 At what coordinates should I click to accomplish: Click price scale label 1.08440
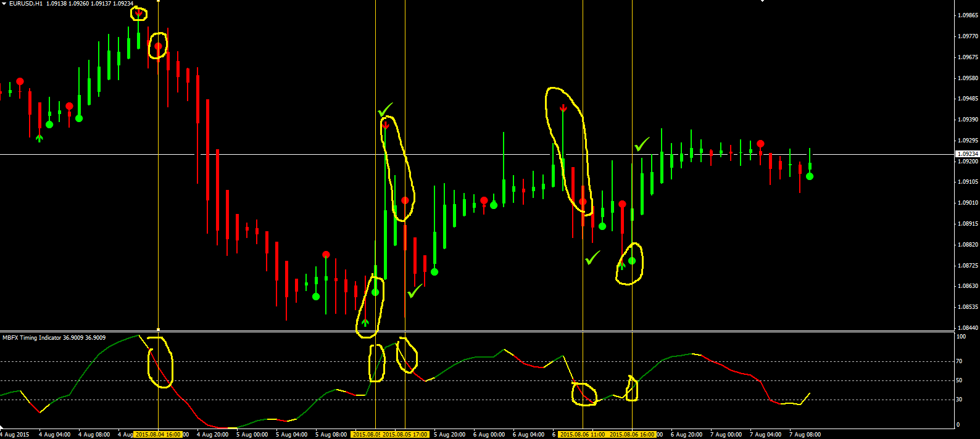(967, 328)
